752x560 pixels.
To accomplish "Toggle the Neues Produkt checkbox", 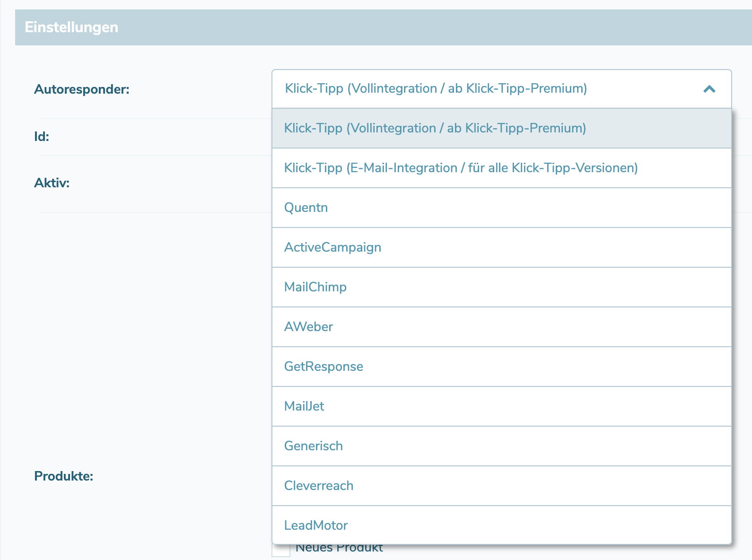I will tap(281, 551).
